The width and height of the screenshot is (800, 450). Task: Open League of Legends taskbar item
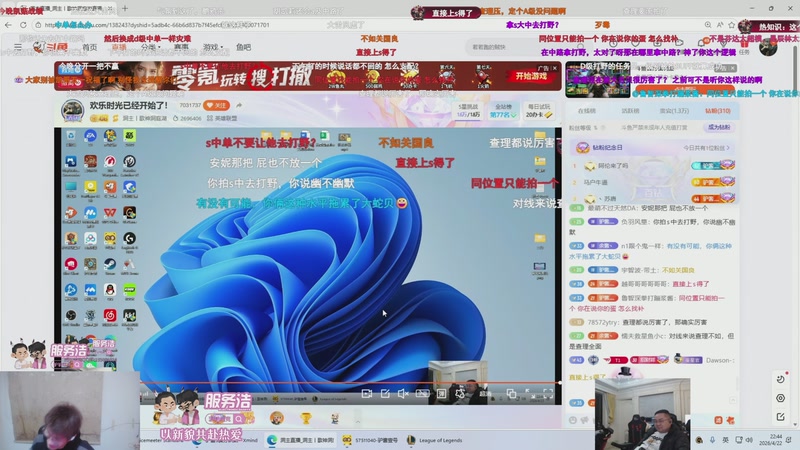coord(435,440)
